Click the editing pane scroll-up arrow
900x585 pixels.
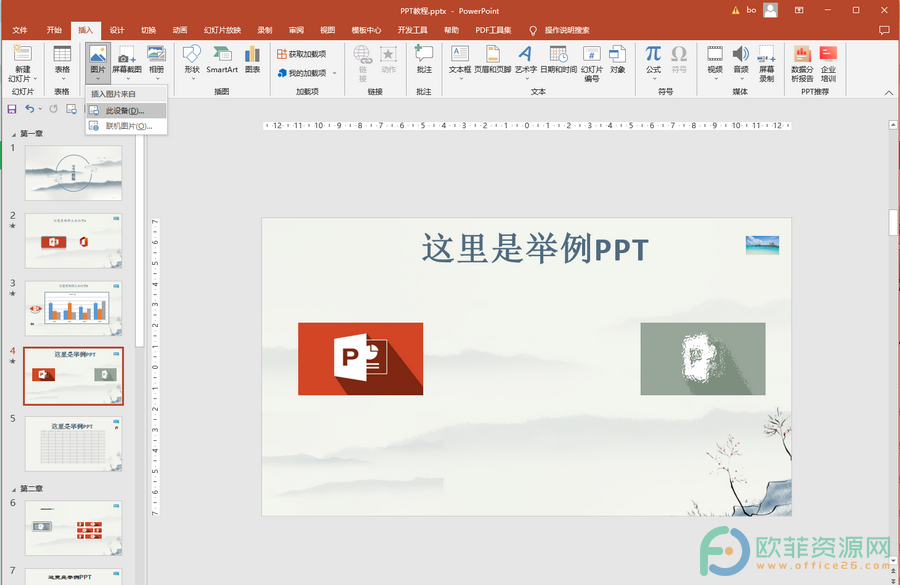pyautogui.click(x=893, y=125)
